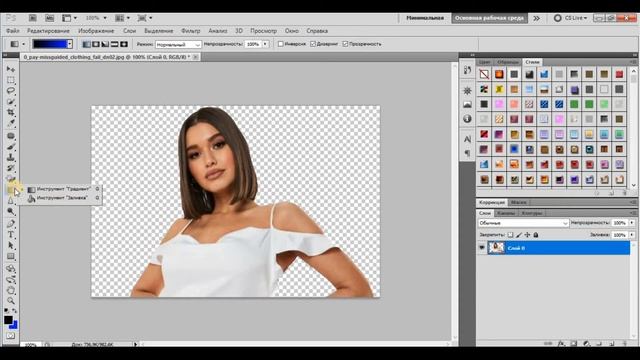Select the Clone Stamp tool

click(11, 157)
